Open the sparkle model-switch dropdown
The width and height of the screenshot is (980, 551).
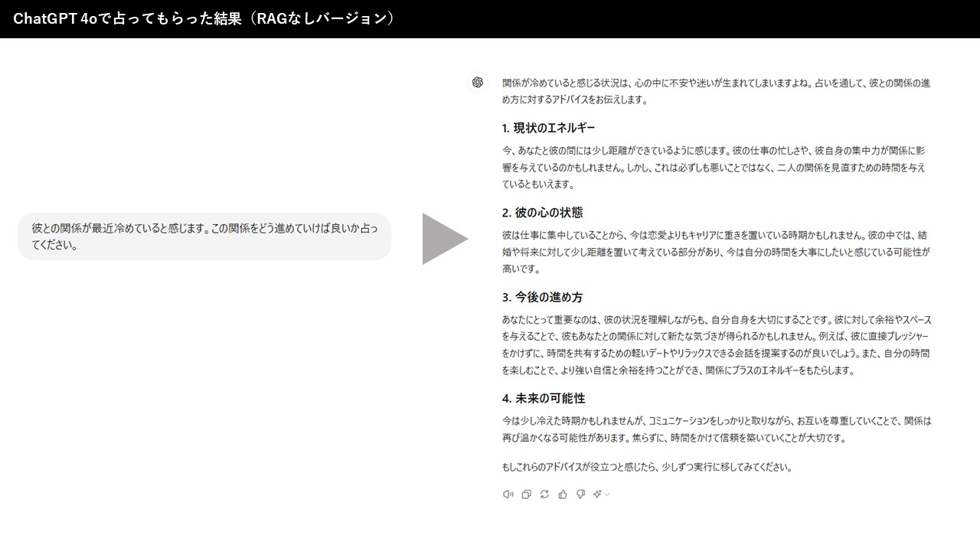click(x=601, y=494)
